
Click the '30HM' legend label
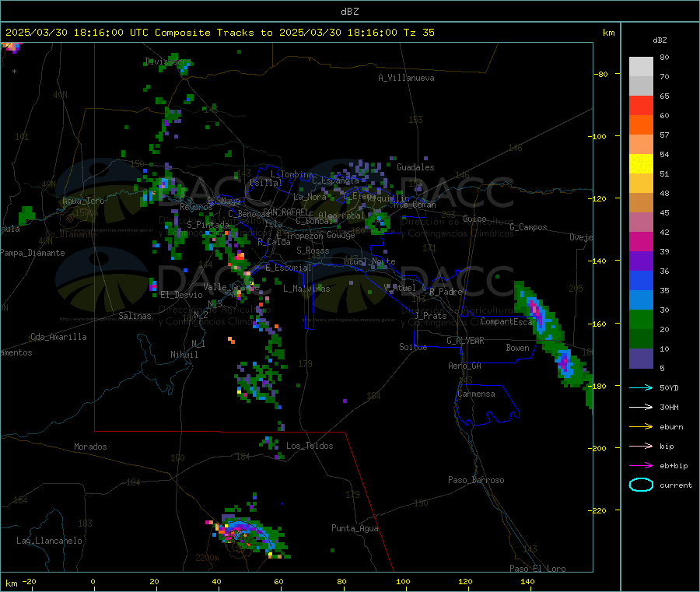(x=669, y=407)
